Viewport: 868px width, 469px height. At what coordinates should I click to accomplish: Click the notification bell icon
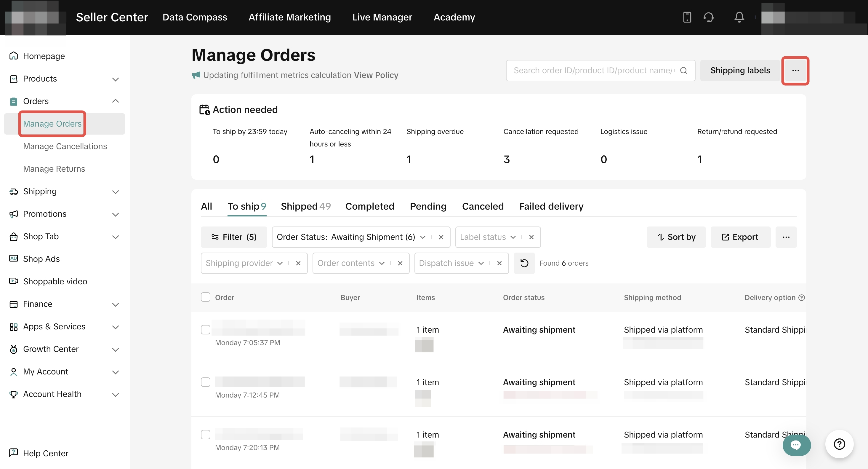pyautogui.click(x=739, y=17)
